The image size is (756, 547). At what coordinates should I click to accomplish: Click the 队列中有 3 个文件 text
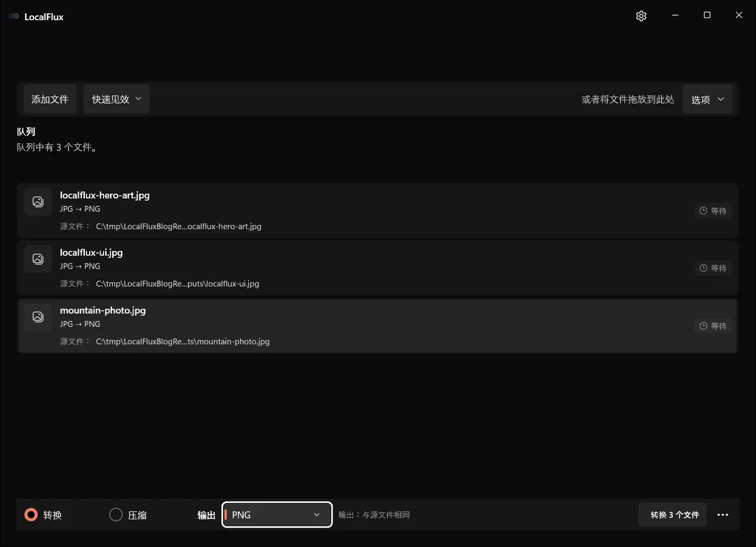coord(57,147)
